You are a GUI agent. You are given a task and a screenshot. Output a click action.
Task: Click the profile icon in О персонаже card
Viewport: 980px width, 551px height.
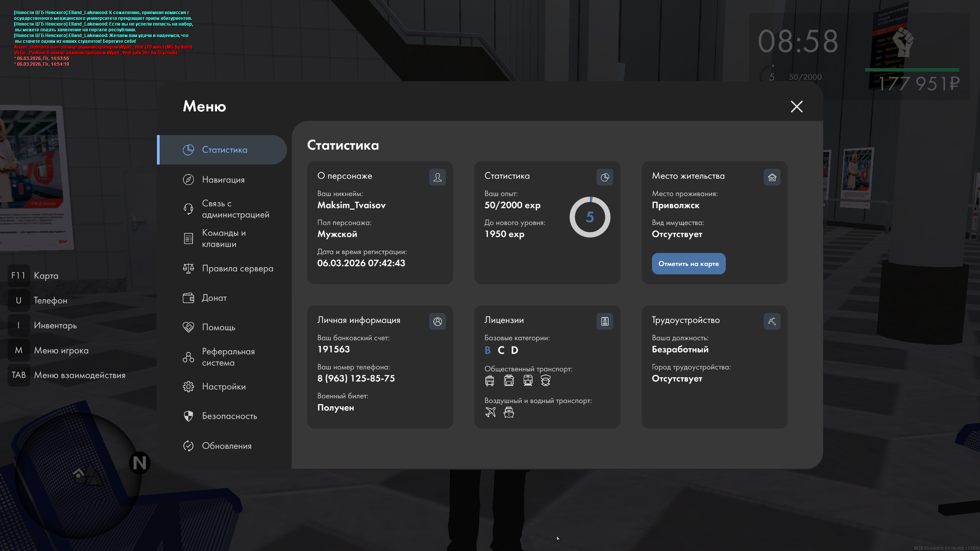point(437,177)
